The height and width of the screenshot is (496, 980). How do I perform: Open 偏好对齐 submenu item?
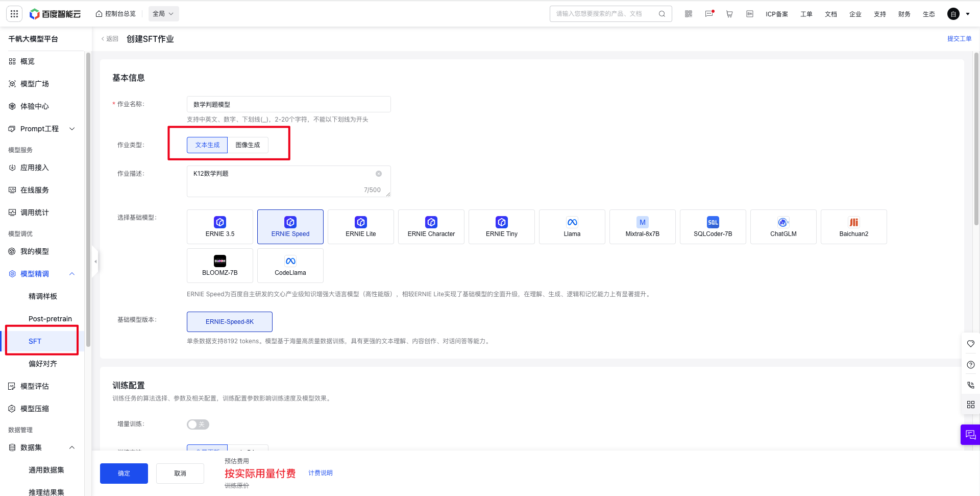coord(43,364)
